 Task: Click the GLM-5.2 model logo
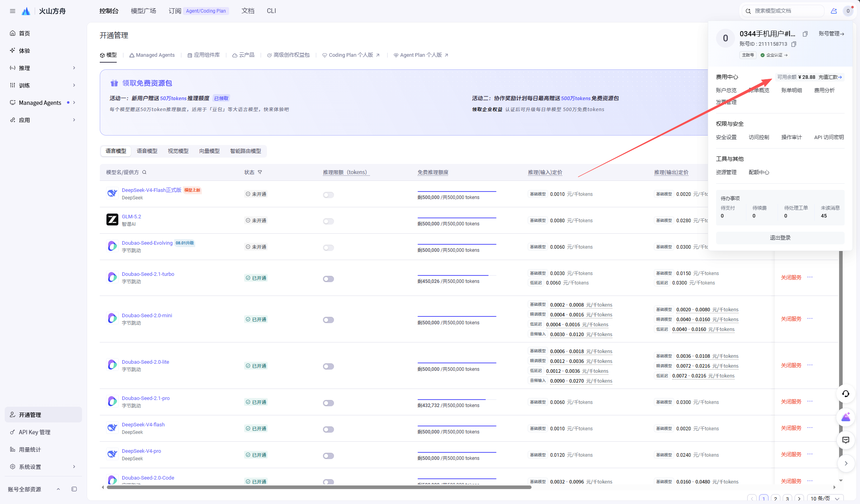(x=112, y=219)
